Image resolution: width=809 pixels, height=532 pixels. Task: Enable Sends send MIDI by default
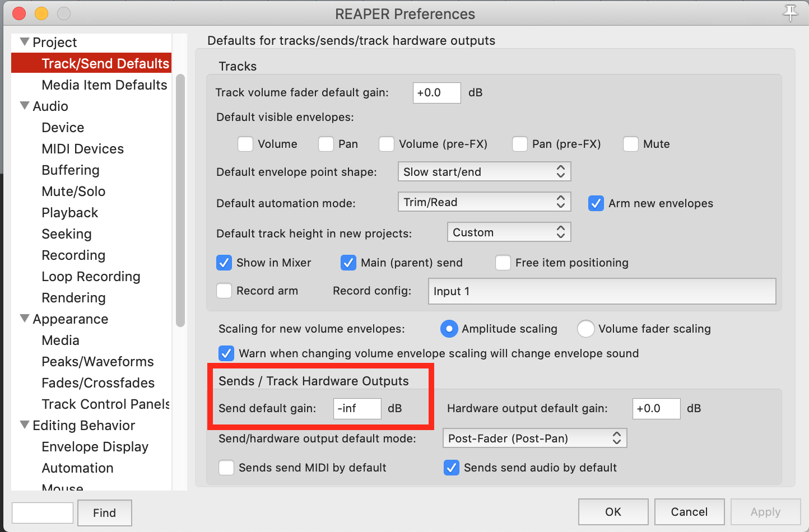pos(226,468)
